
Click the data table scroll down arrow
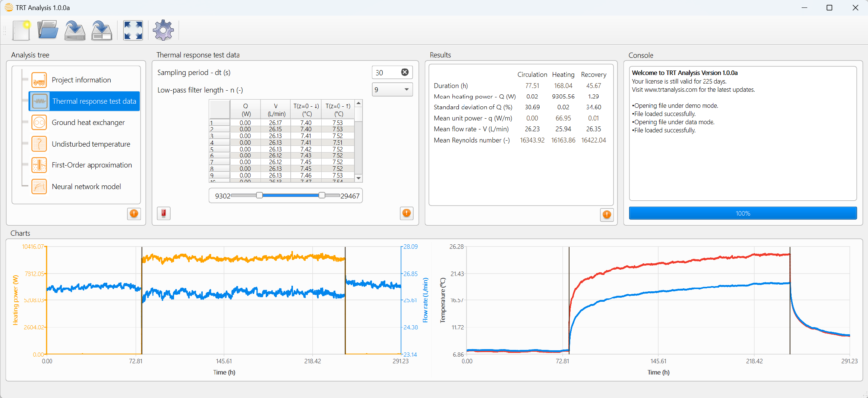click(359, 178)
